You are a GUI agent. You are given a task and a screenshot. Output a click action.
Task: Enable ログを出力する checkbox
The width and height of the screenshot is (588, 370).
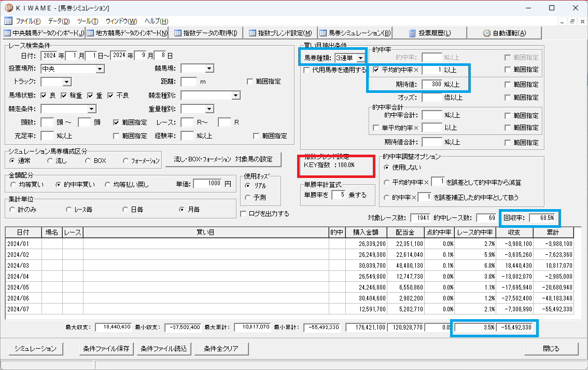click(x=243, y=213)
